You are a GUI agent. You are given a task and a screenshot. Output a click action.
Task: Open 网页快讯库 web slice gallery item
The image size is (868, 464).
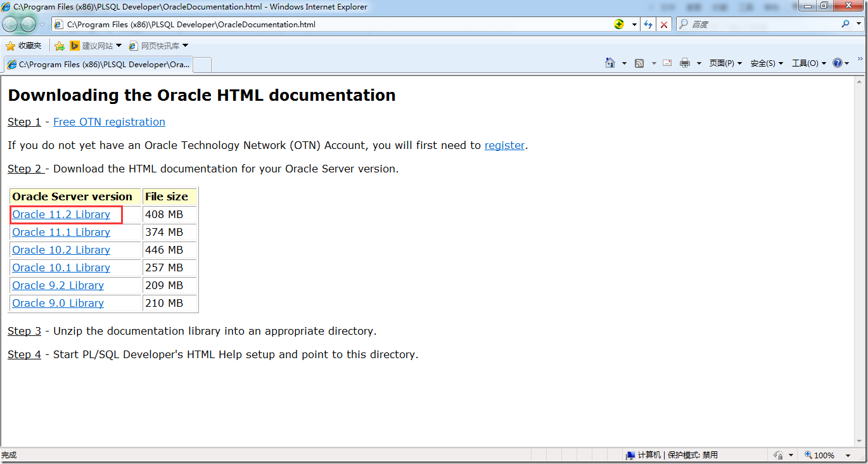[x=158, y=46]
